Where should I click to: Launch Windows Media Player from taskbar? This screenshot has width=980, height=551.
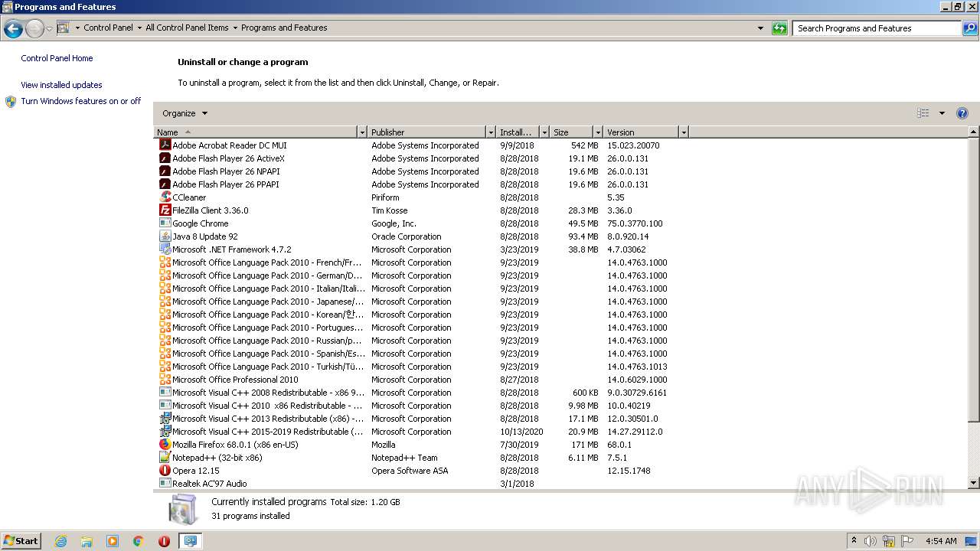(x=113, y=541)
